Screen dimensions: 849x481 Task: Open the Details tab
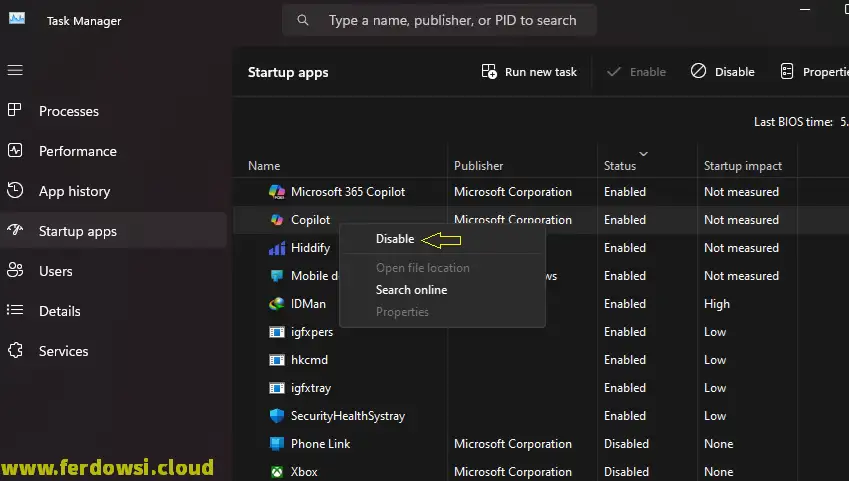60,311
